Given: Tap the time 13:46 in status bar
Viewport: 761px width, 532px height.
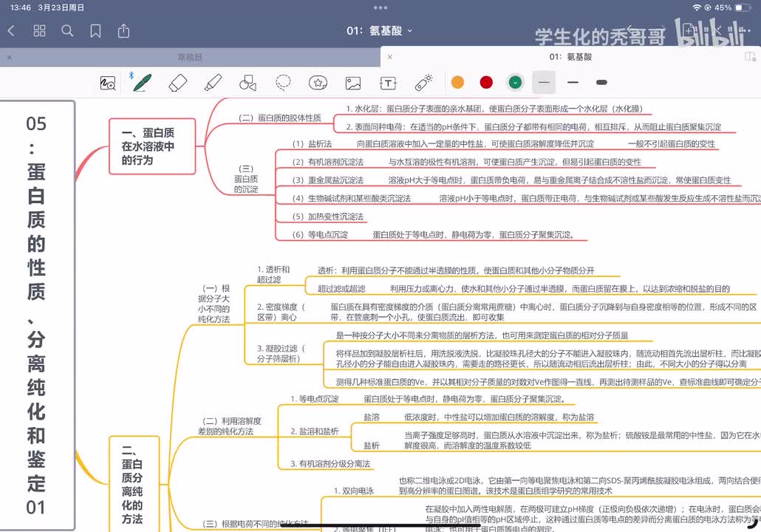Looking at the screenshot, I should (21, 8).
